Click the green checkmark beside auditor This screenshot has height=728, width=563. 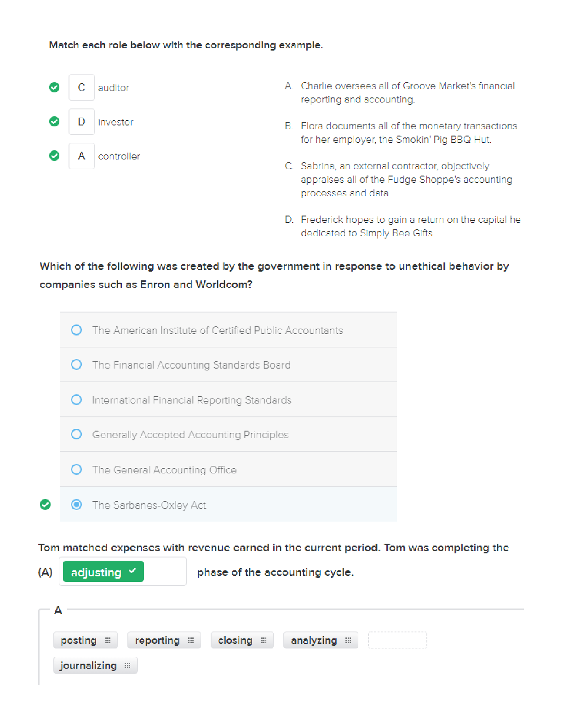[x=54, y=87]
